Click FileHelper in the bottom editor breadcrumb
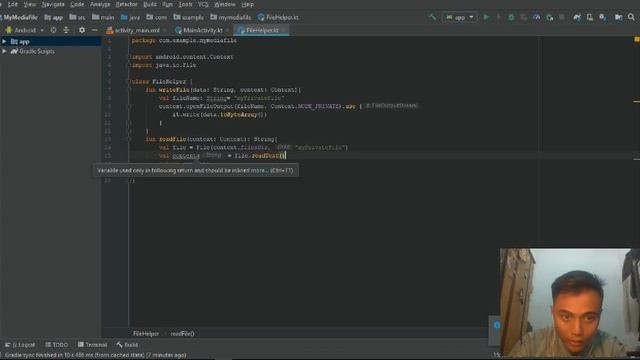The width and height of the screenshot is (640, 360). coord(146,333)
